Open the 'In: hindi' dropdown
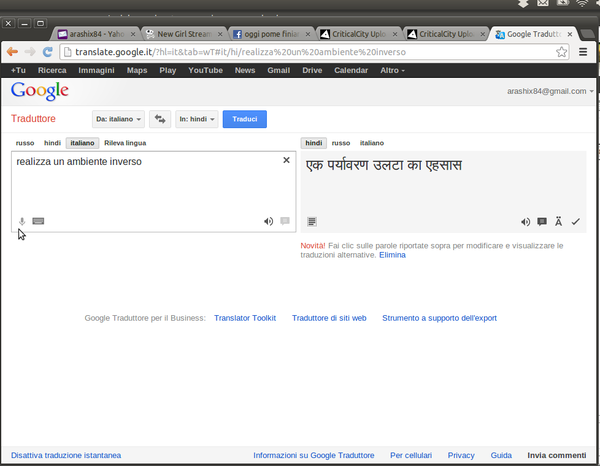 (x=197, y=119)
